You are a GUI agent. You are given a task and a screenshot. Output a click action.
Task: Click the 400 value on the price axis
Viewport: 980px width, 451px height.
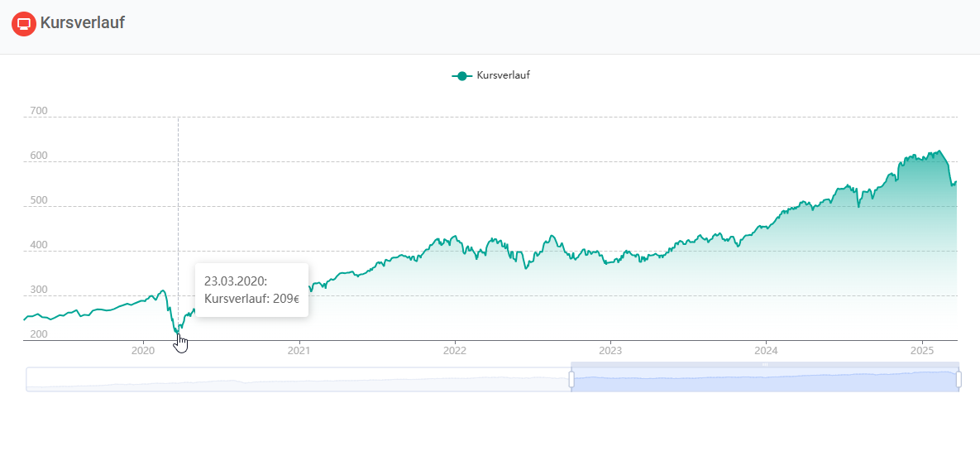[x=39, y=245]
